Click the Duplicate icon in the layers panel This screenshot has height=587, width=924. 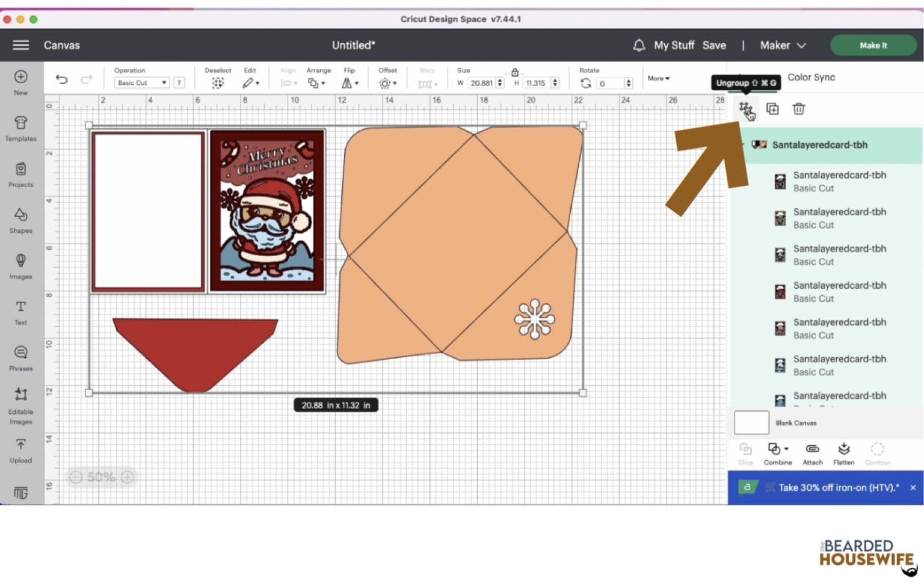772,109
